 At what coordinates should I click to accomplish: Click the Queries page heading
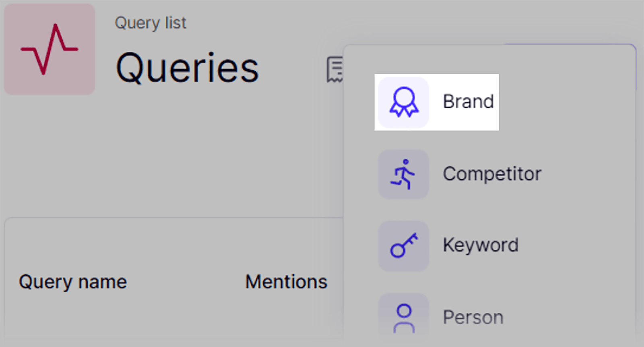click(186, 67)
